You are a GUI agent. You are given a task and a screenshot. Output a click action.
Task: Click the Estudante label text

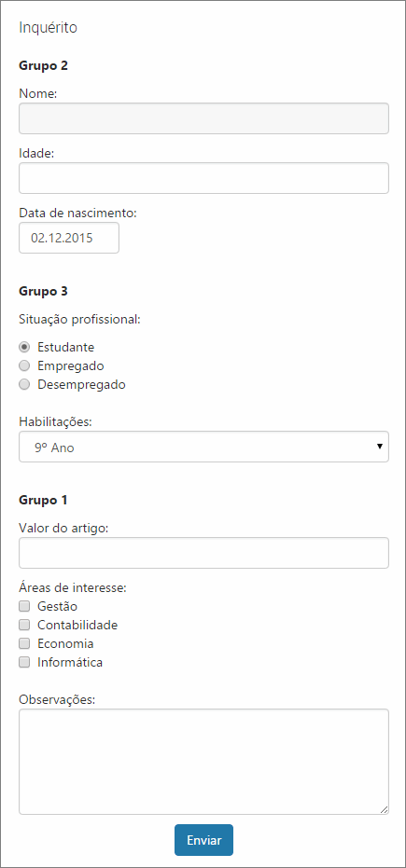66,347
